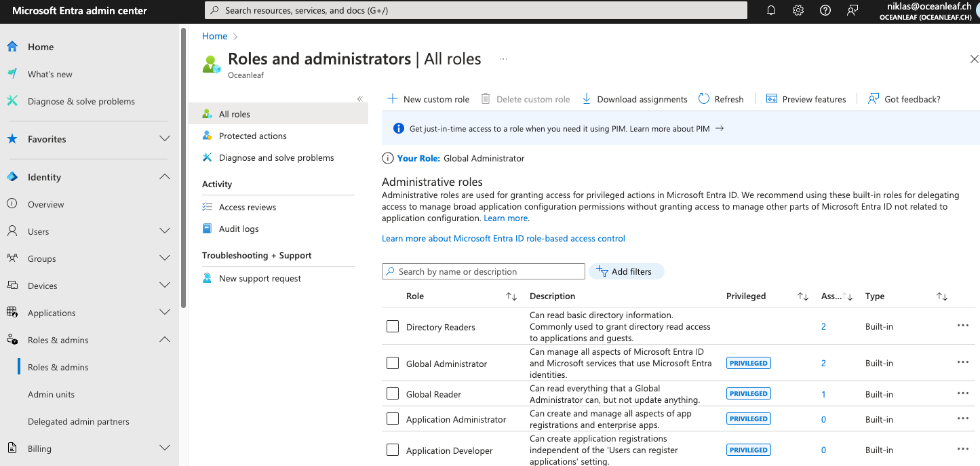The image size is (980, 466).
Task: Click the Download assignments arrow icon
Action: tap(587, 99)
